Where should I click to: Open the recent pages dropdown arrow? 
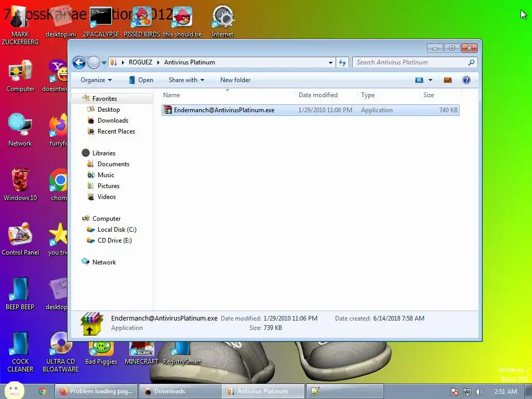coord(104,63)
